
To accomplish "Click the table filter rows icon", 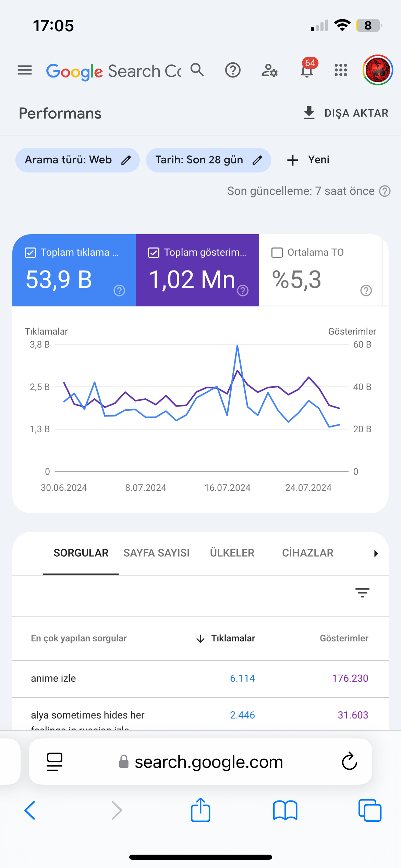I will coord(362,593).
